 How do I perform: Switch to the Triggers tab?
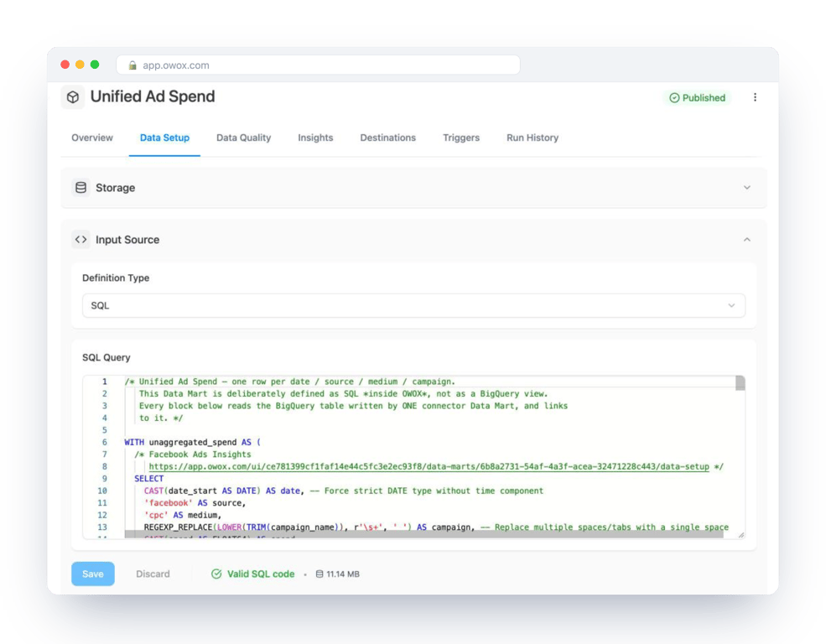tap(461, 138)
